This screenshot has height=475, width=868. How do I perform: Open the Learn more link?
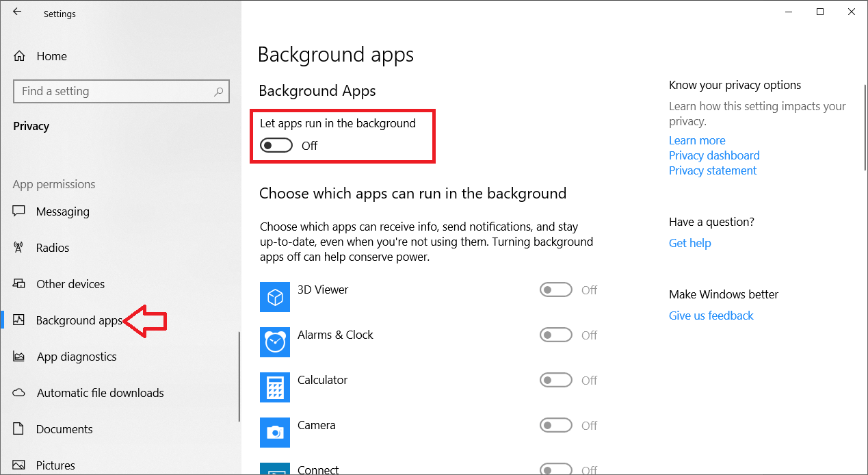(x=697, y=140)
